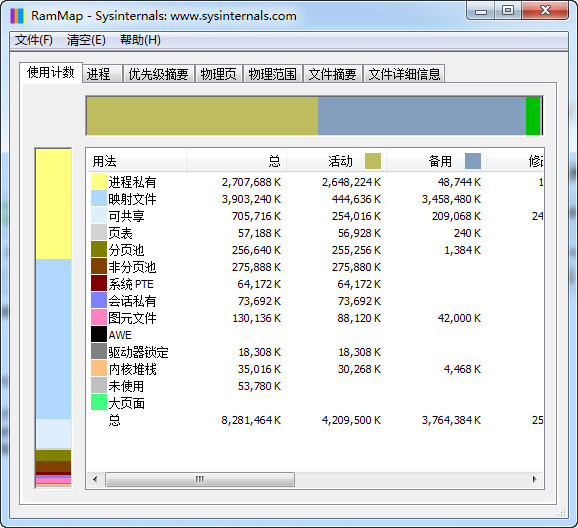
Task: Click the olive 分页池 color swatch
Action: [99, 250]
